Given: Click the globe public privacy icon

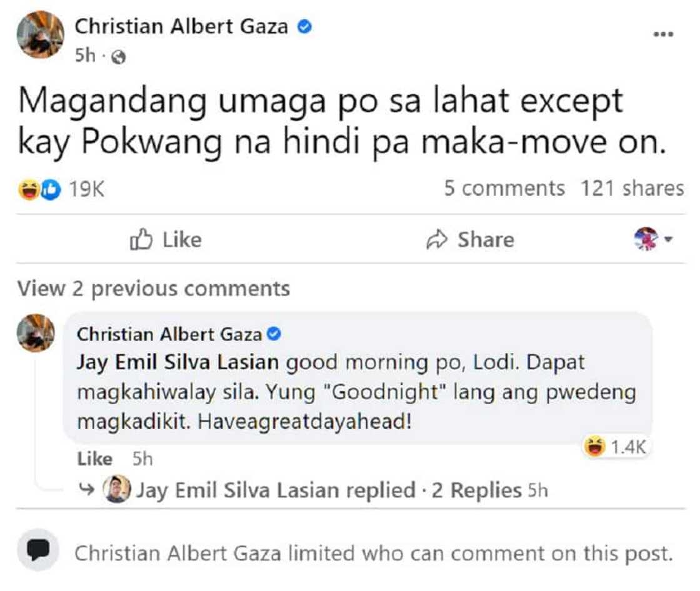Looking at the screenshot, I should (118, 57).
